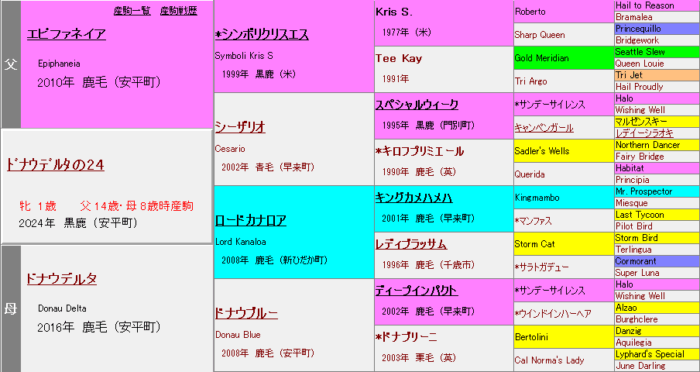Click the gray 母 sidebar label

click(x=11, y=309)
